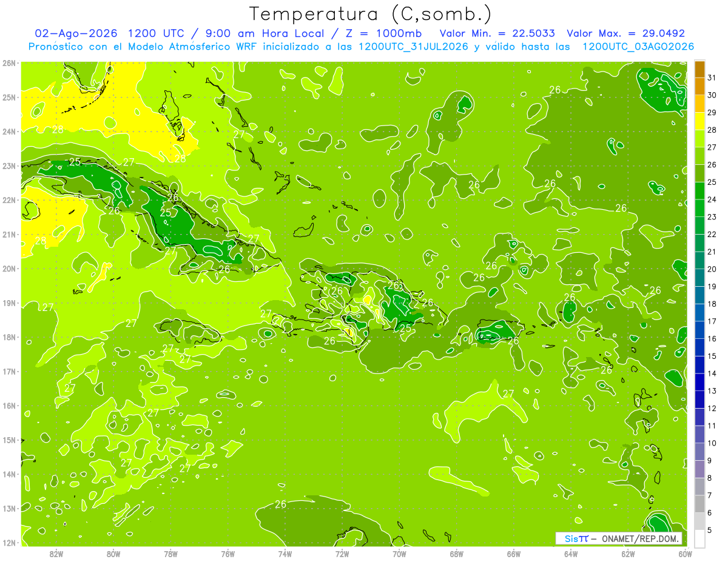
Task: Pick the dark blue legend band between 12 and 13
Action: click(x=699, y=399)
